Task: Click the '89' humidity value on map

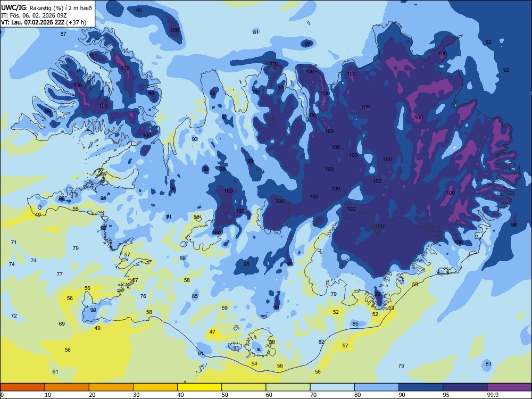Action: tap(182, 258)
